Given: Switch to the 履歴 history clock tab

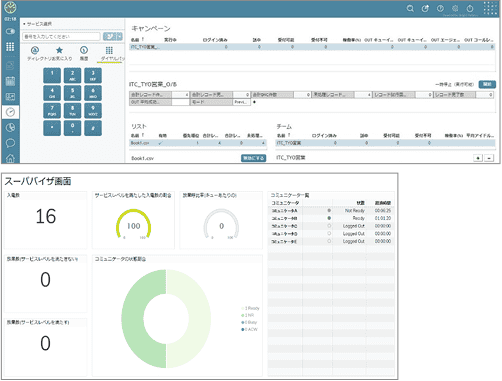Looking at the screenshot, I should pyautogui.click(x=84, y=54).
